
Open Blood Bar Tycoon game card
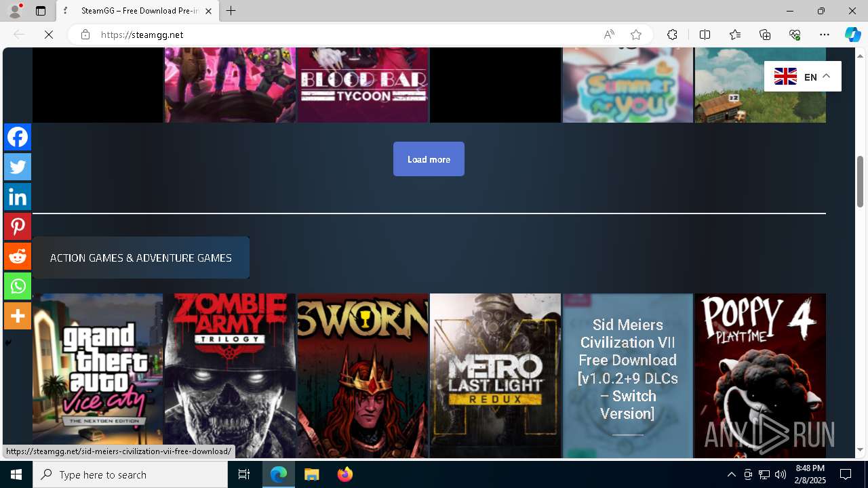[363, 85]
